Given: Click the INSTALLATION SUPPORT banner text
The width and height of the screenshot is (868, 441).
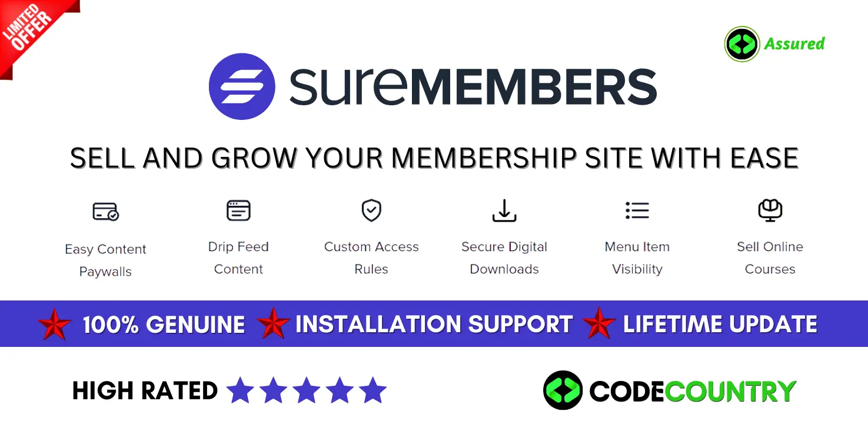Looking at the screenshot, I should click(434, 324).
